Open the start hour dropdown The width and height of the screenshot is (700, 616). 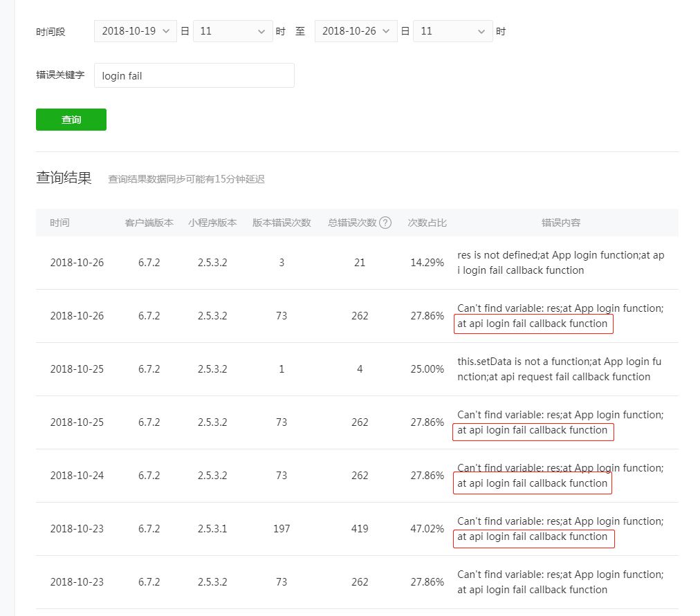pyautogui.click(x=232, y=31)
